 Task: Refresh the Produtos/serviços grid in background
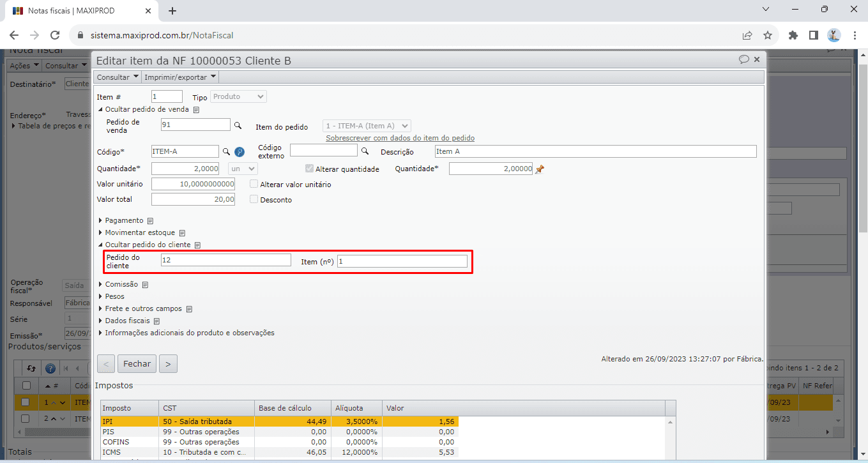pyautogui.click(x=31, y=368)
